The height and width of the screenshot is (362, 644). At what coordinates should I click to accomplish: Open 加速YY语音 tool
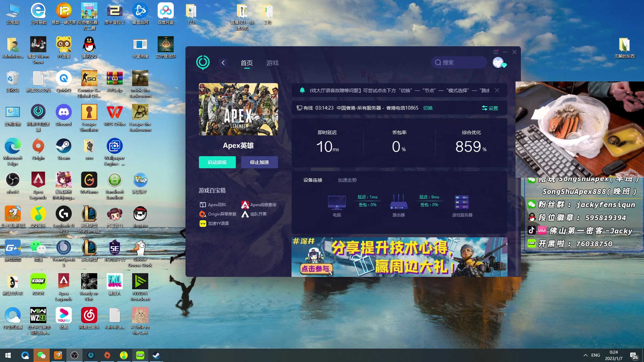[214, 224]
